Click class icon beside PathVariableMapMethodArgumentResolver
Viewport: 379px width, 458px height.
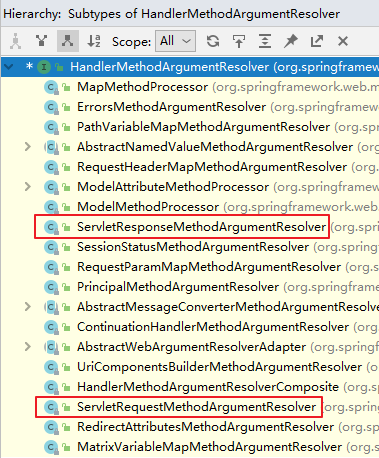coord(51,127)
